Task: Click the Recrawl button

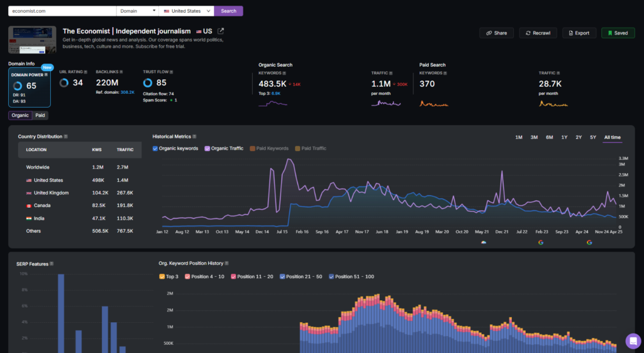Action: point(538,33)
